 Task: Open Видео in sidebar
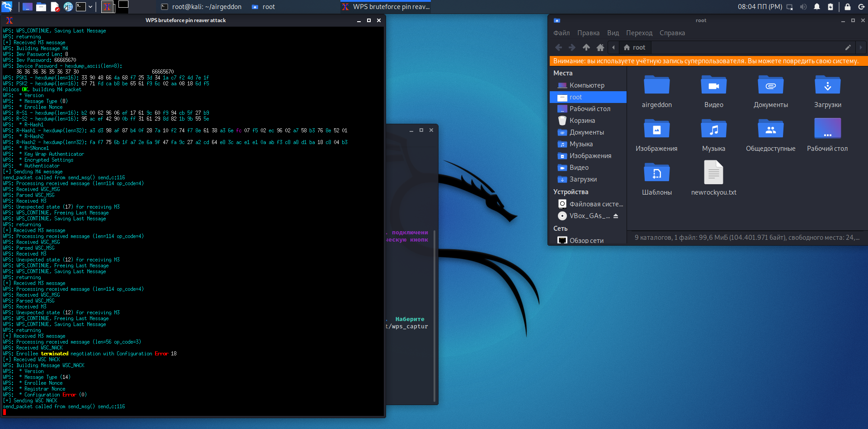pyautogui.click(x=588, y=168)
